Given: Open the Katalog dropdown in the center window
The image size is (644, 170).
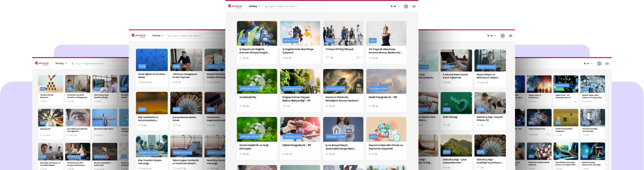Looking at the screenshot, I should tap(254, 6).
